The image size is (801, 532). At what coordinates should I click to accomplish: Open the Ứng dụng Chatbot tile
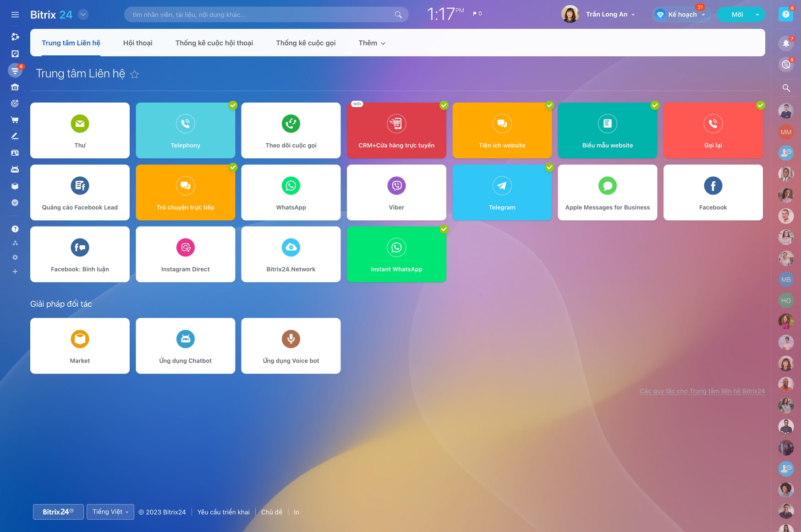[x=186, y=346]
